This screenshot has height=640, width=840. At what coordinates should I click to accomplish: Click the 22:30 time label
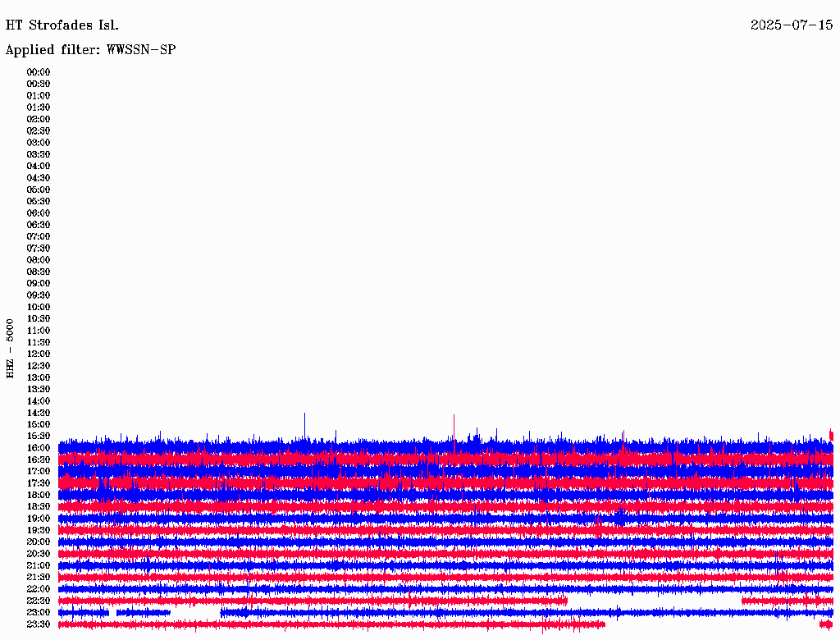39,601
